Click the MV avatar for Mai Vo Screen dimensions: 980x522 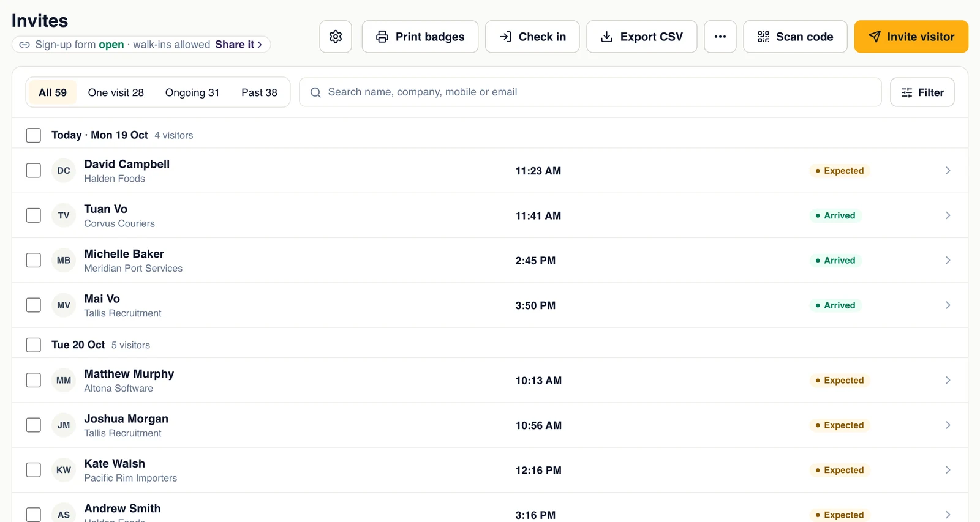pyautogui.click(x=64, y=305)
